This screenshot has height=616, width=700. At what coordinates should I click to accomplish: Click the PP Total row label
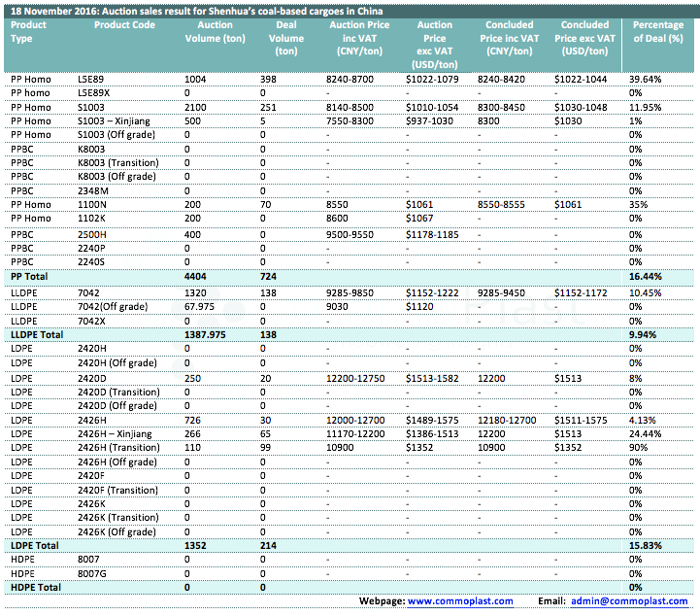[x=29, y=277]
